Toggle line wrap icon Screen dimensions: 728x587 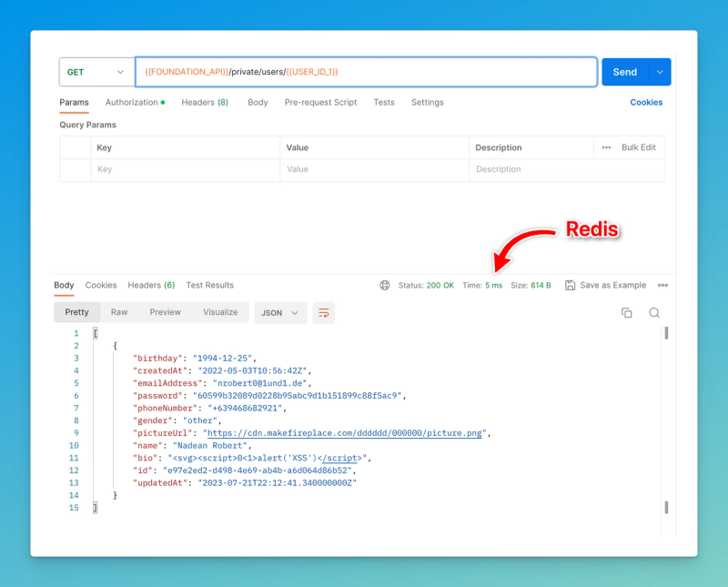324,312
